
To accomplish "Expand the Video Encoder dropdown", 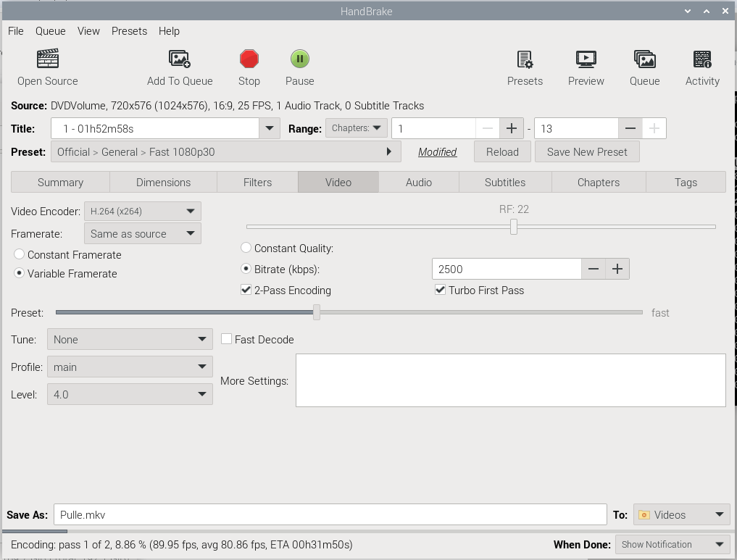I will (142, 212).
